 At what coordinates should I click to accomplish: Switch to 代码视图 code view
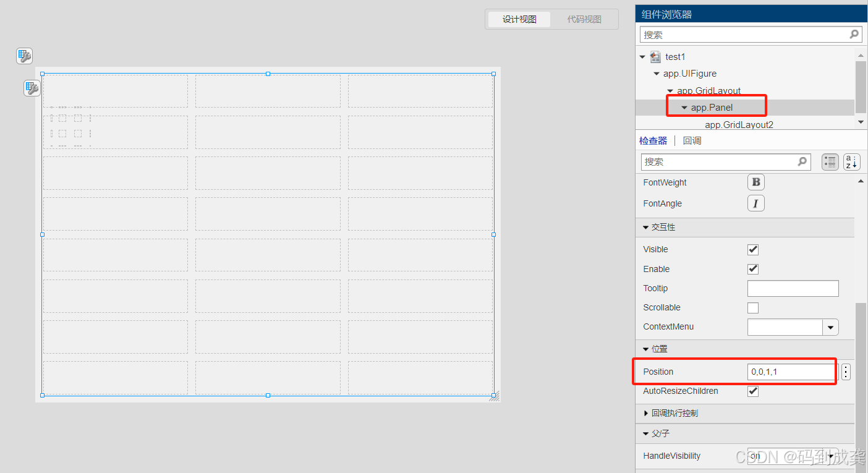coord(584,19)
